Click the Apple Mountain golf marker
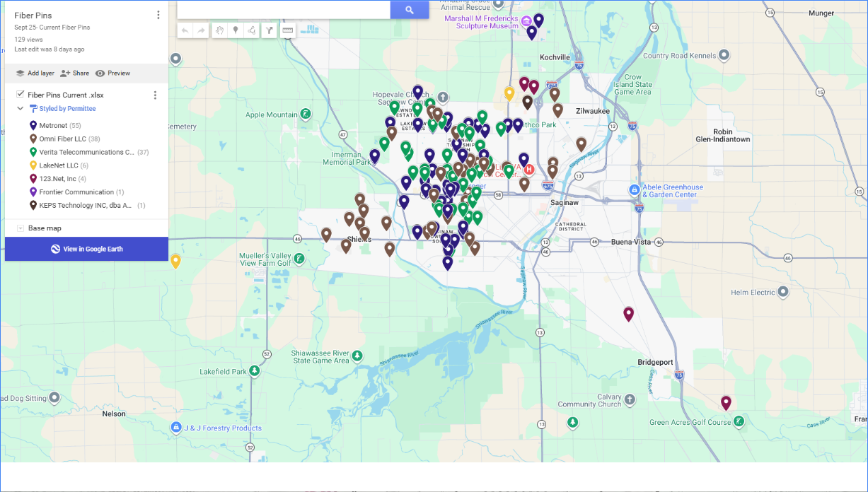This screenshot has height=492, width=868. [x=305, y=113]
